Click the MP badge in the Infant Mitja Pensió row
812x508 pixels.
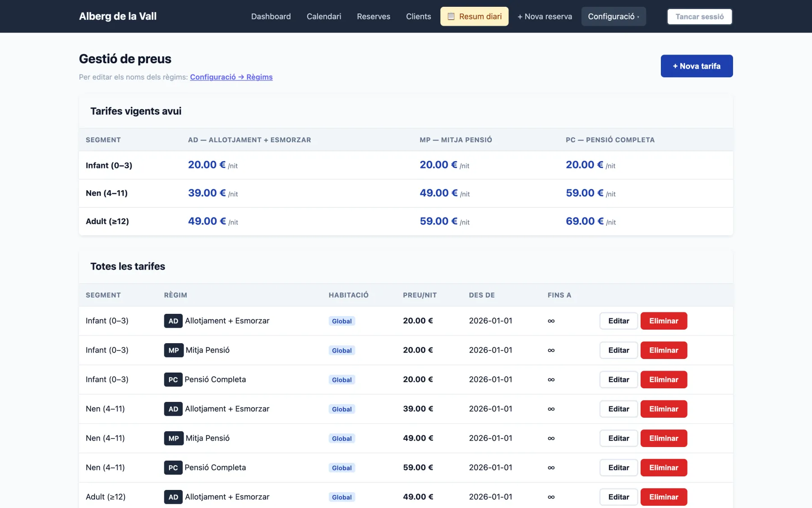(x=174, y=350)
